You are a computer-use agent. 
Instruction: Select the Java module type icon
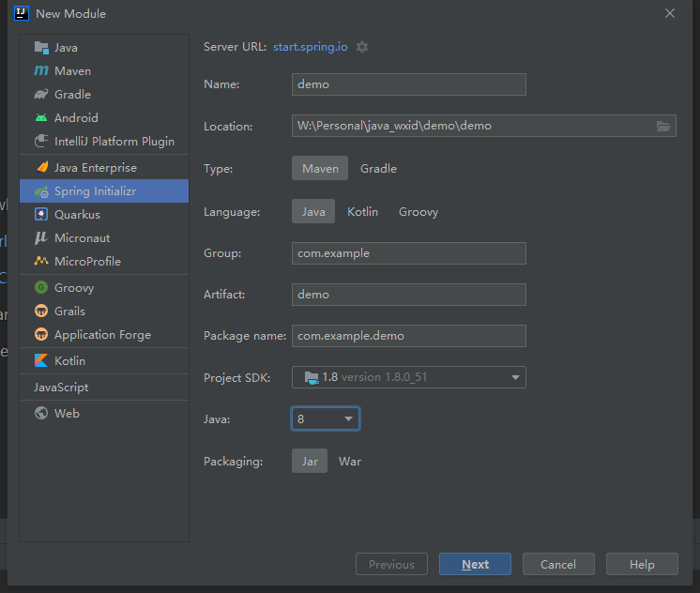point(41,47)
